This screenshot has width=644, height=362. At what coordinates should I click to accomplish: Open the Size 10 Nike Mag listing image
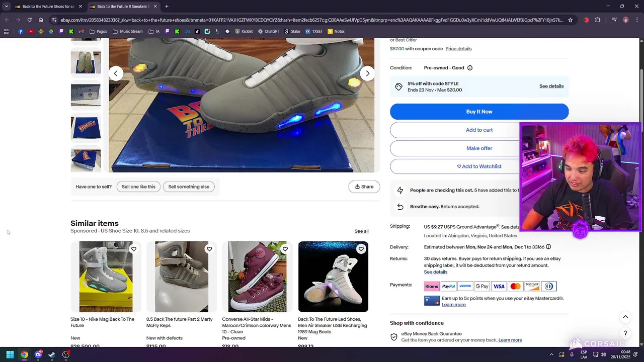(x=106, y=277)
